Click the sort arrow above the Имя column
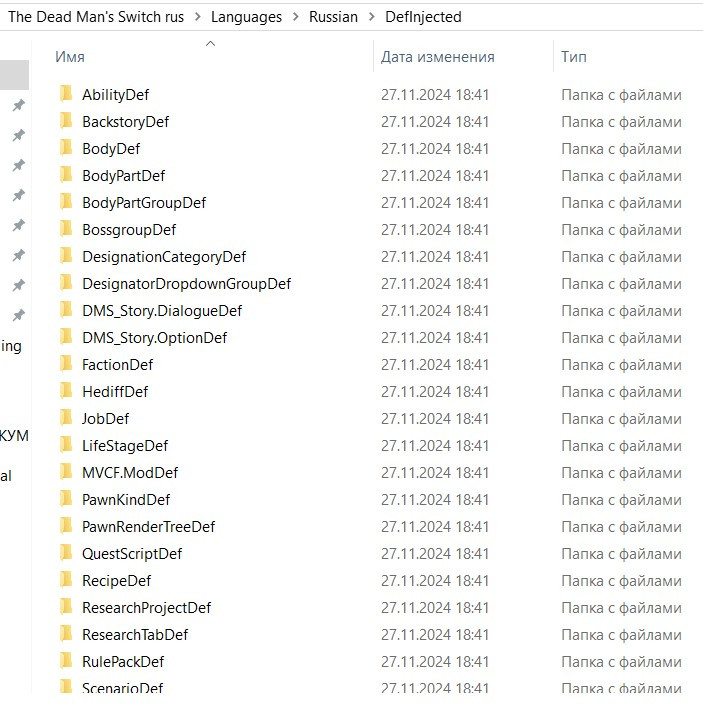Image resolution: width=703 pixels, height=705 pixels. [210, 44]
